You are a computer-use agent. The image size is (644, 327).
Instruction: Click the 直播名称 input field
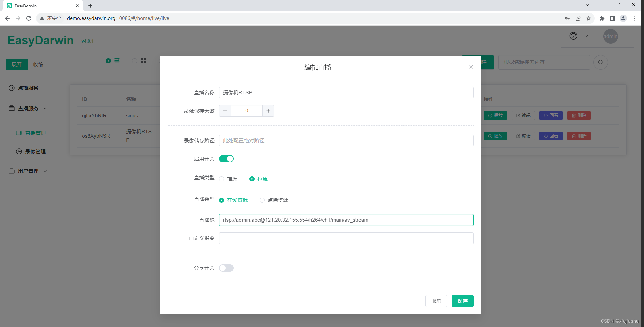click(346, 92)
